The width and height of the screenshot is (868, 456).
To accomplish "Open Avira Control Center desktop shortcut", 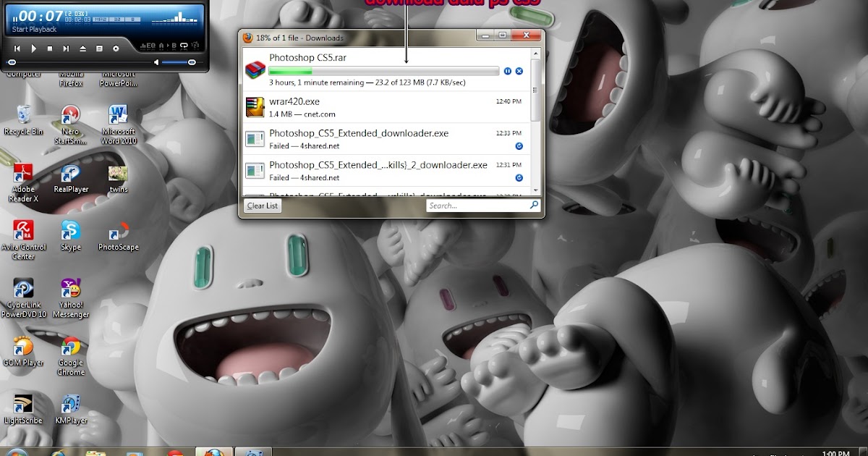I will click(23, 240).
